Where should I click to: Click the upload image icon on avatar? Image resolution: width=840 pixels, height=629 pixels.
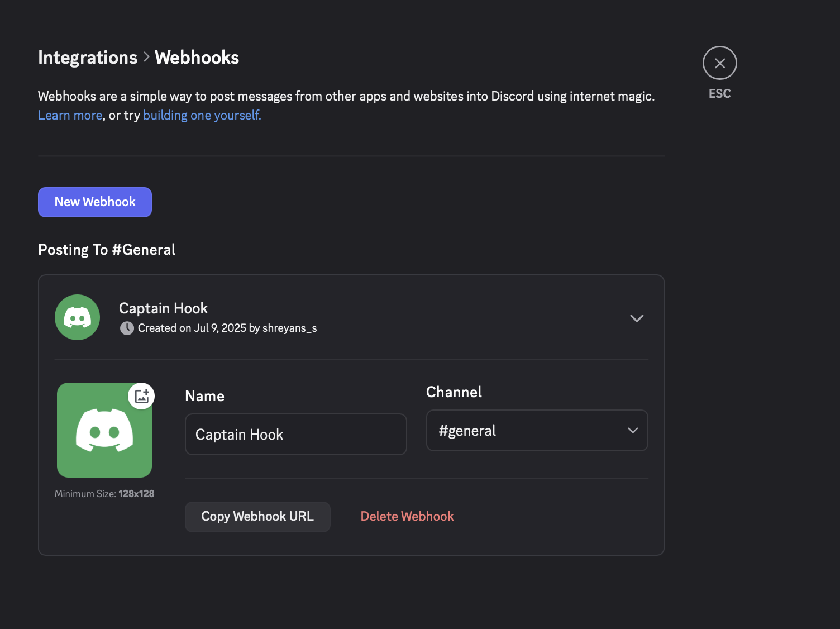(141, 396)
